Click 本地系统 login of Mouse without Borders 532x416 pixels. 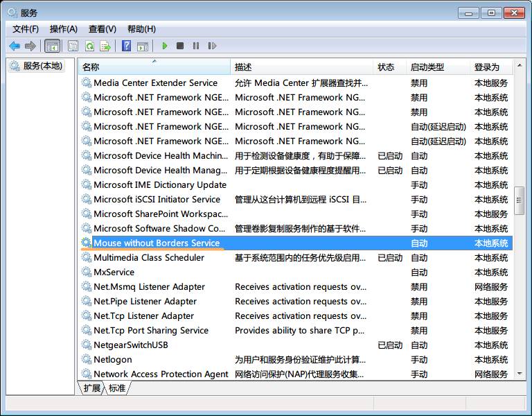[x=491, y=243]
